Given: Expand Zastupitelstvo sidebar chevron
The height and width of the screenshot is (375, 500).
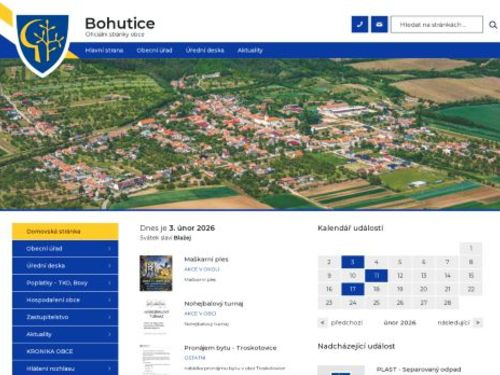Looking at the screenshot, I should click(x=109, y=317).
